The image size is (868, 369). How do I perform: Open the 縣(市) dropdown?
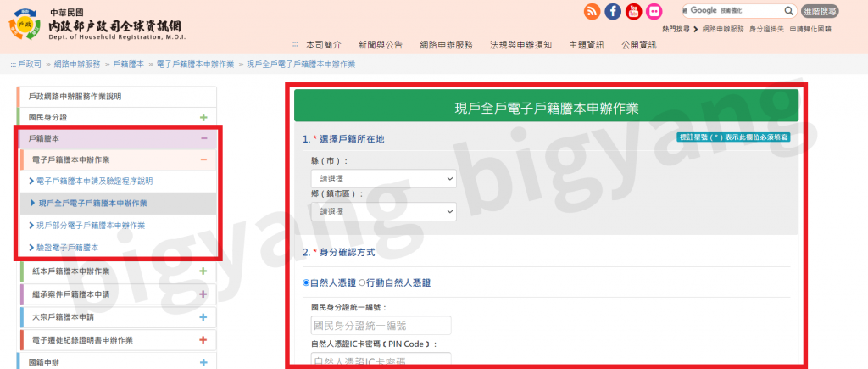[383, 179]
